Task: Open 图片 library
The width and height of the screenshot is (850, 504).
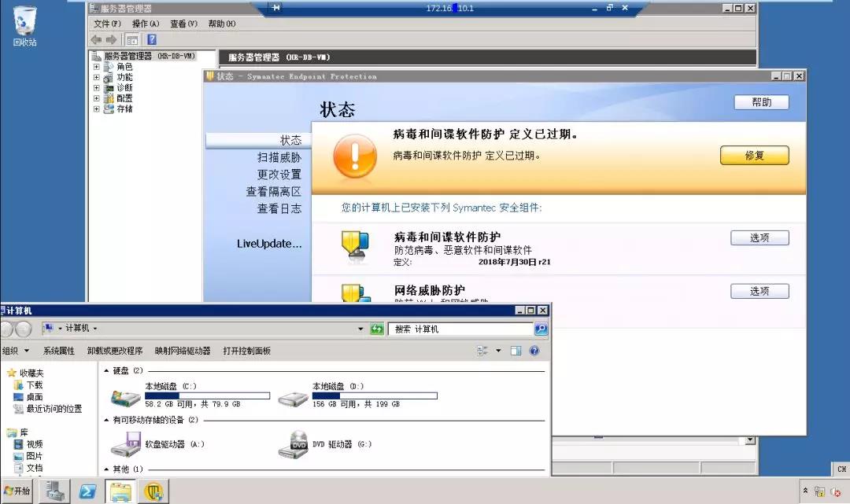Action: pyautogui.click(x=29, y=456)
